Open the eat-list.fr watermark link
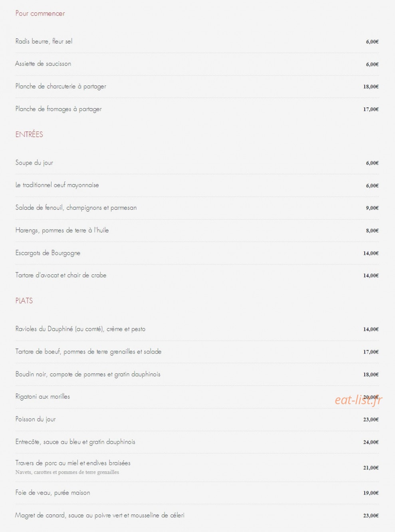Viewport: 395px width, 532px height. tap(359, 400)
